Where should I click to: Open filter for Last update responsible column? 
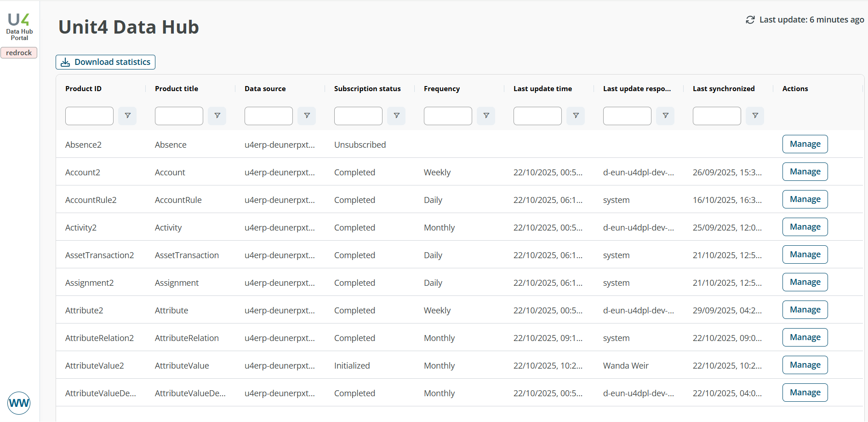tap(665, 116)
